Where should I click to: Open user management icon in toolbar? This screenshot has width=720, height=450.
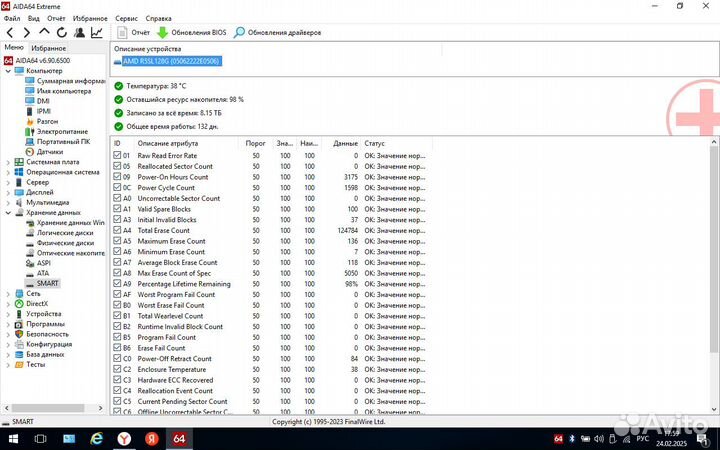pos(79,33)
